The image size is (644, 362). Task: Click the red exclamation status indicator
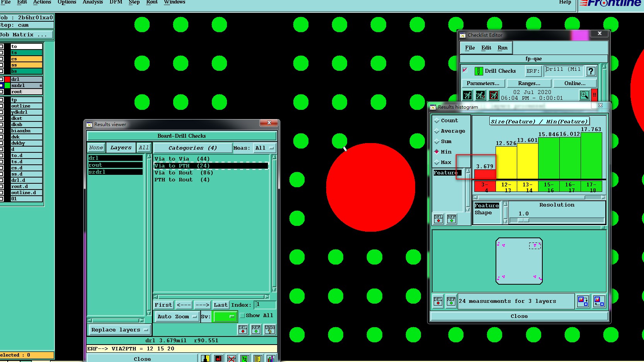click(594, 95)
